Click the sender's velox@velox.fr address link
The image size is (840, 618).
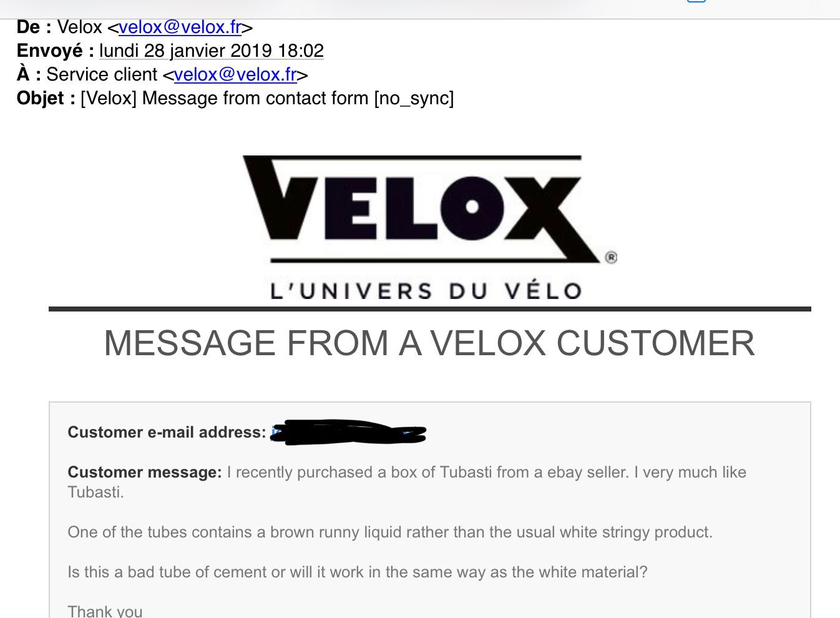[180, 27]
